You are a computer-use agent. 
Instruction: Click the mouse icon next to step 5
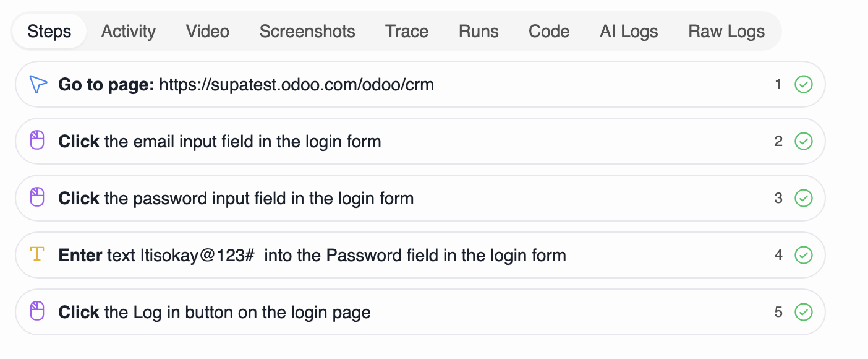38,311
